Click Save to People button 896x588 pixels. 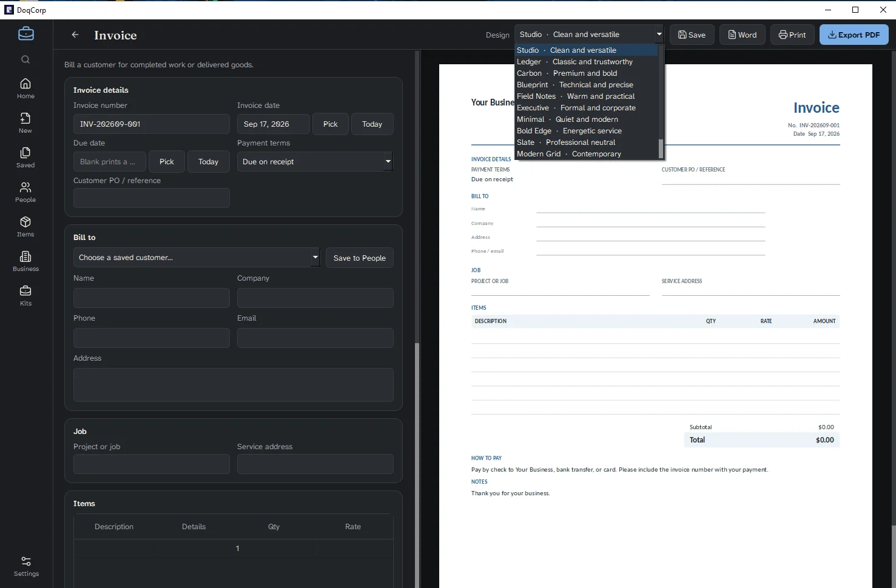[x=360, y=258]
